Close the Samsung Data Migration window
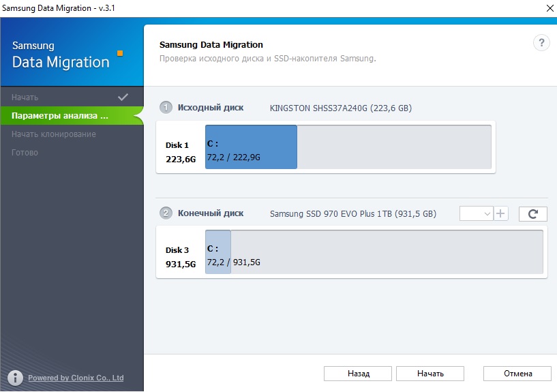 (x=550, y=8)
